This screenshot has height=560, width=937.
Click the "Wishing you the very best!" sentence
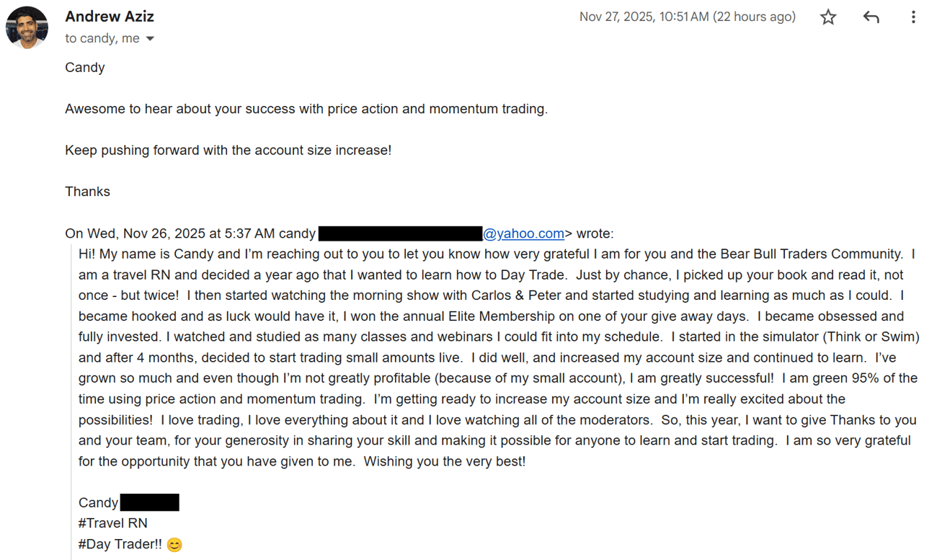coord(445,461)
